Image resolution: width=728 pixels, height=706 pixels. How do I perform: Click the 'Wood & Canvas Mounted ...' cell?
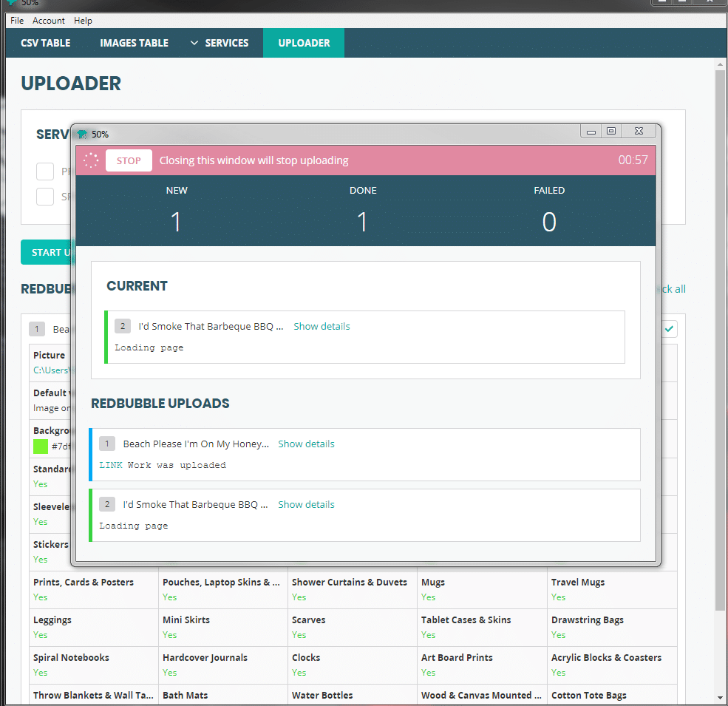click(482, 695)
